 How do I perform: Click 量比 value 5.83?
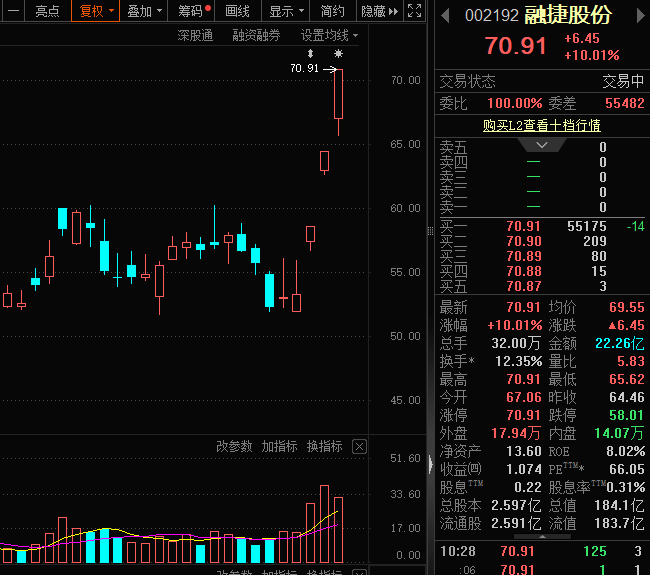click(x=631, y=361)
